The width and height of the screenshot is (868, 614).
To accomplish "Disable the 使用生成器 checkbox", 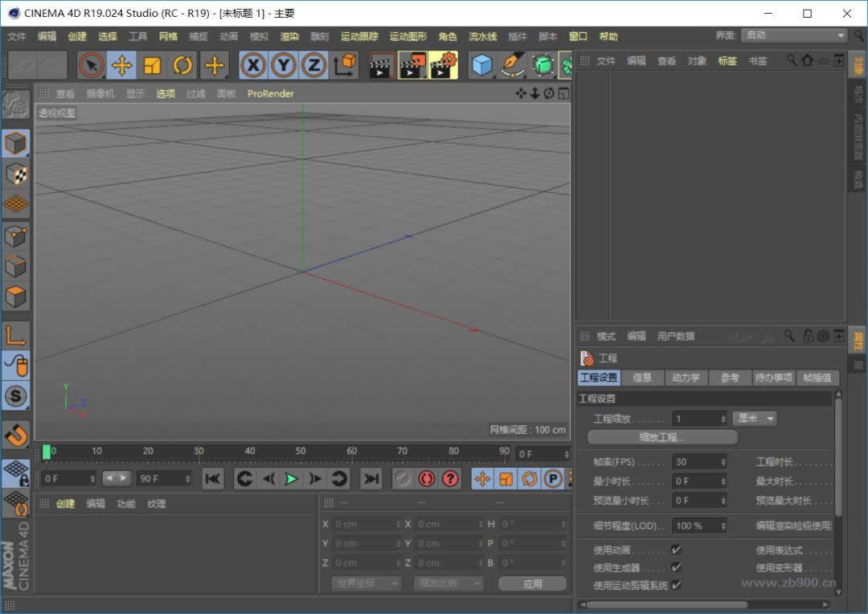I will (x=675, y=567).
